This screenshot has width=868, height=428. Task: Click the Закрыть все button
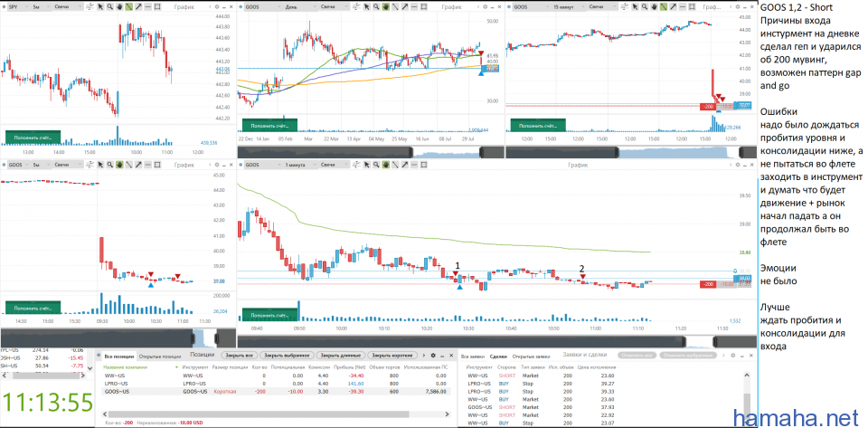point(239,355)
